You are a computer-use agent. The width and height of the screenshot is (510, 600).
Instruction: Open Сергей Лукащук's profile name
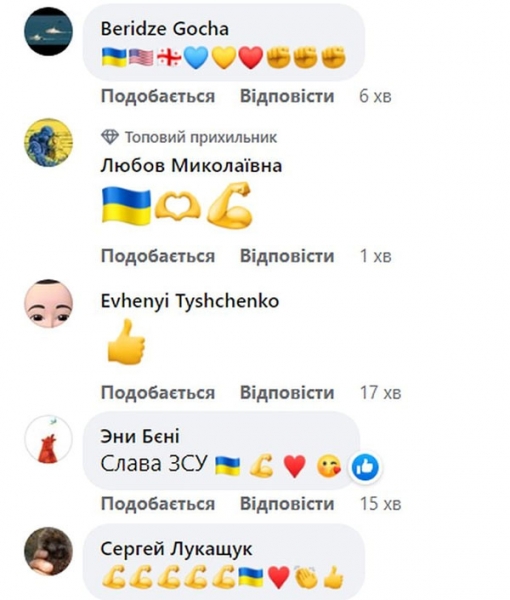click(176, 549)
